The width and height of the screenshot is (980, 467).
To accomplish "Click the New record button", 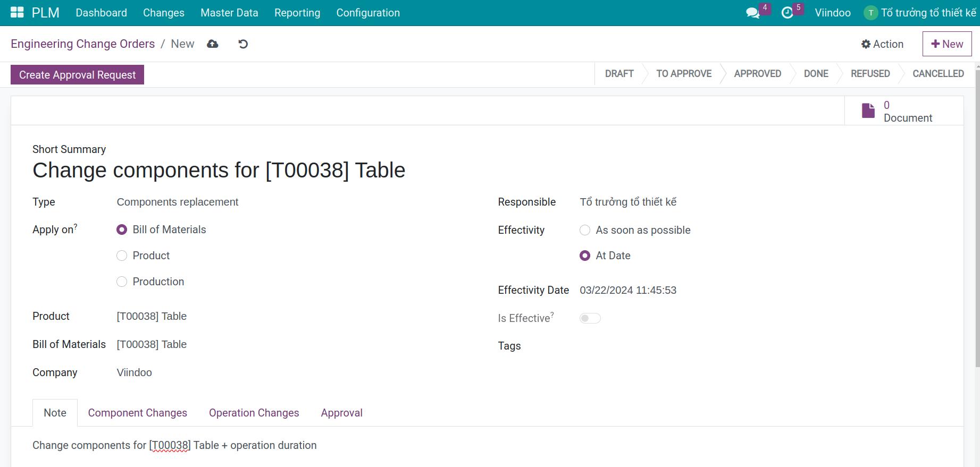I will (x=947, y=44).
